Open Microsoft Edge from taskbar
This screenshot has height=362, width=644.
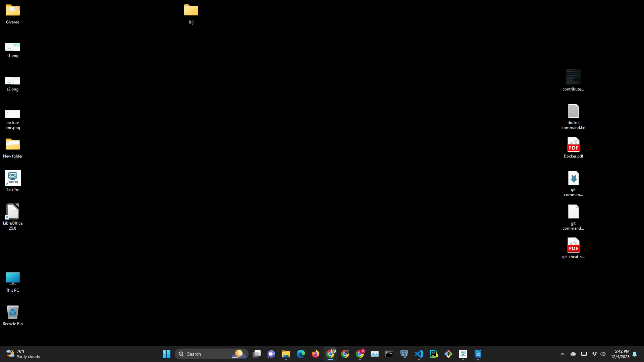point(301,354)
